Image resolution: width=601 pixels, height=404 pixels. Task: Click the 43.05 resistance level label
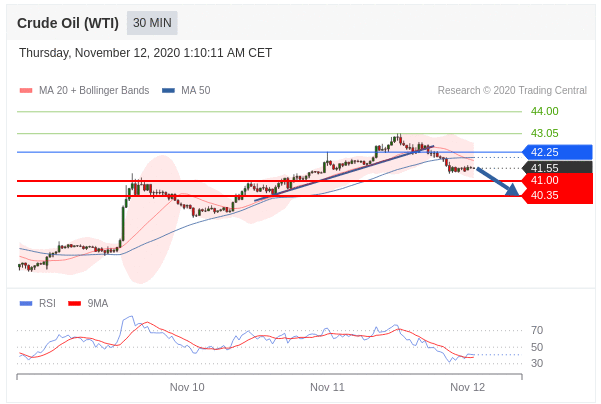coord(544,133)
